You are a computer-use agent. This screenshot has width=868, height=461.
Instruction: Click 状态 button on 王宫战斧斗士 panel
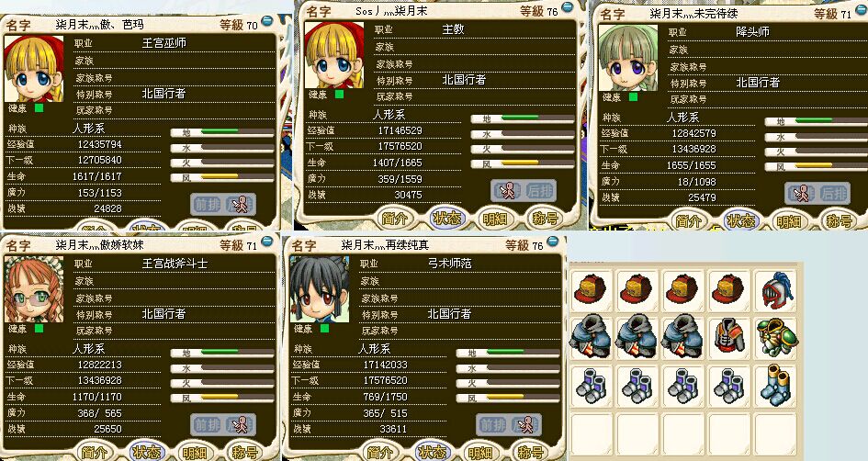click(x=147, y=452)
